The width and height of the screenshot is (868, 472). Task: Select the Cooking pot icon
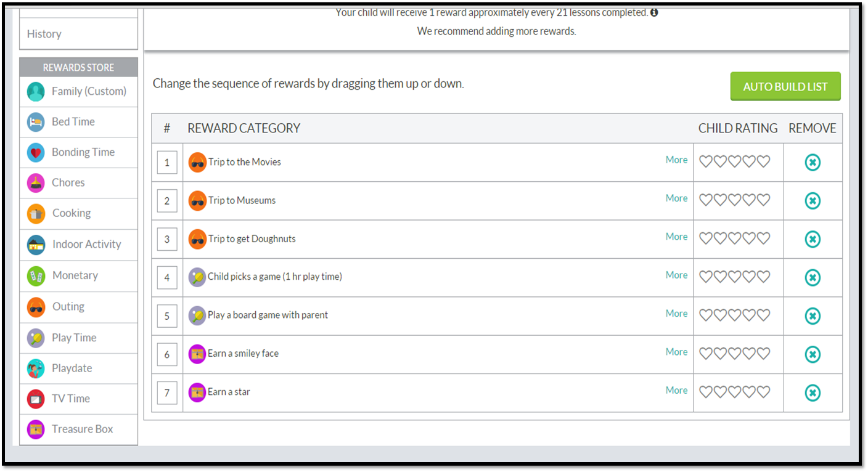coord(36,213)
